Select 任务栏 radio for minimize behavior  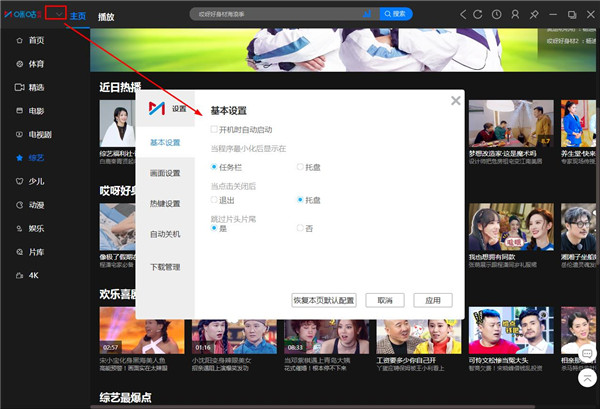[x=214, y=167]
